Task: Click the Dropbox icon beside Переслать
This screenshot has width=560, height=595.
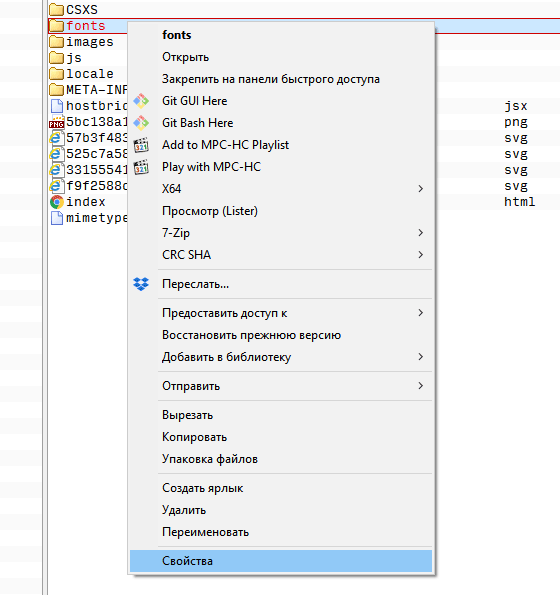Action: [x=141, y=284]
